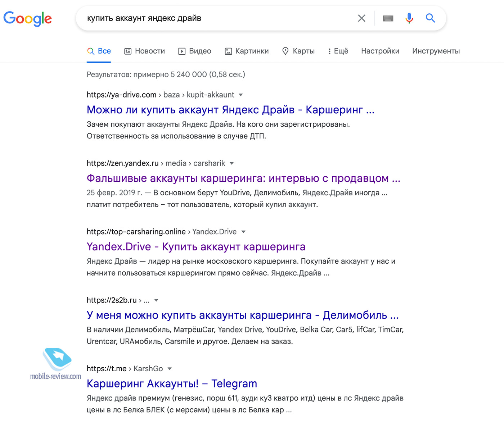
Task: Open the on-screen keyboard icon
Action: tap(388, 18)
